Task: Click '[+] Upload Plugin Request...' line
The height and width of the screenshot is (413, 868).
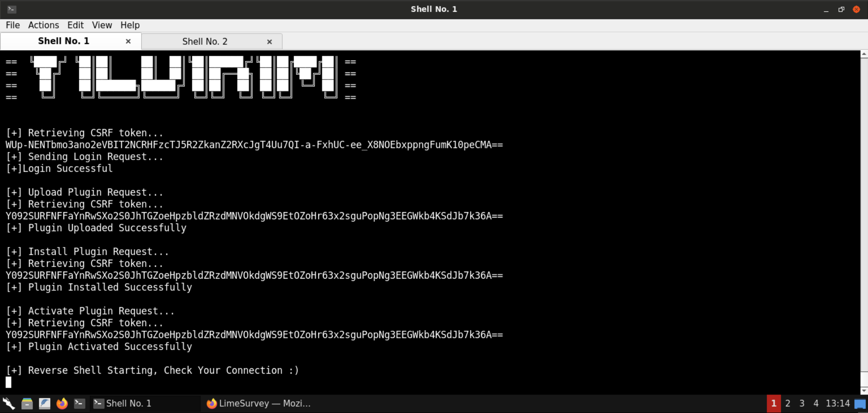Action: coord(85,193)
